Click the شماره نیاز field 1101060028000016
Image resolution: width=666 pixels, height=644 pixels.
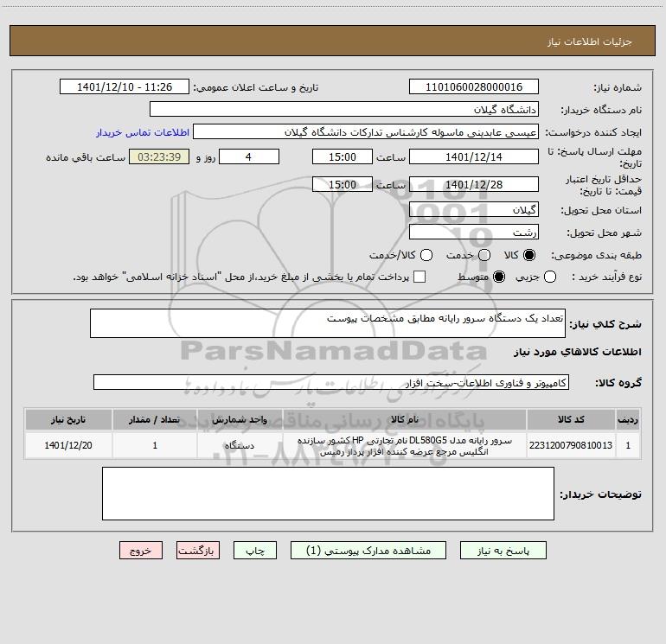pyautogui.click(x=474, y=87)
